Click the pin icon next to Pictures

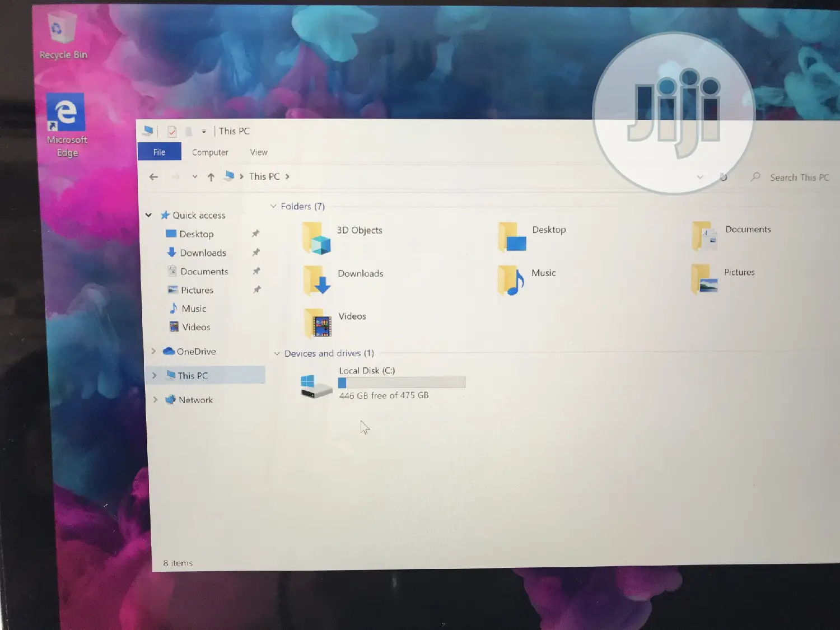click(x=257, y=290)
